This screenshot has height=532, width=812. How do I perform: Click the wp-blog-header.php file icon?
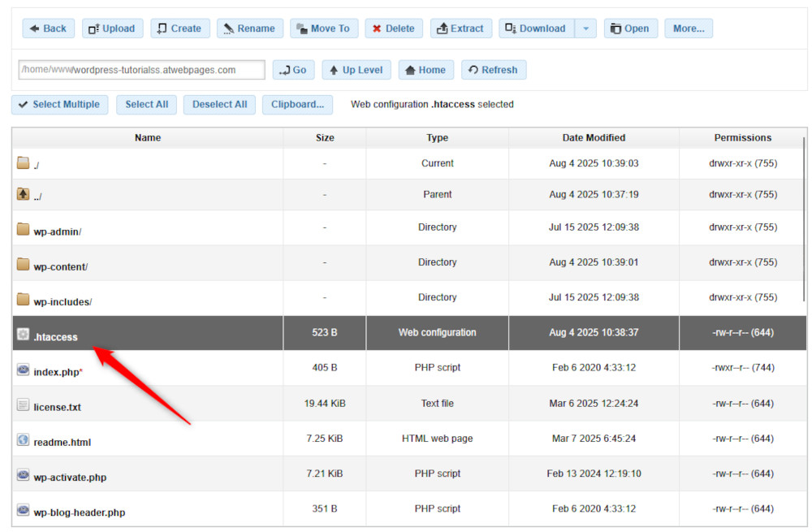point(23,510)
